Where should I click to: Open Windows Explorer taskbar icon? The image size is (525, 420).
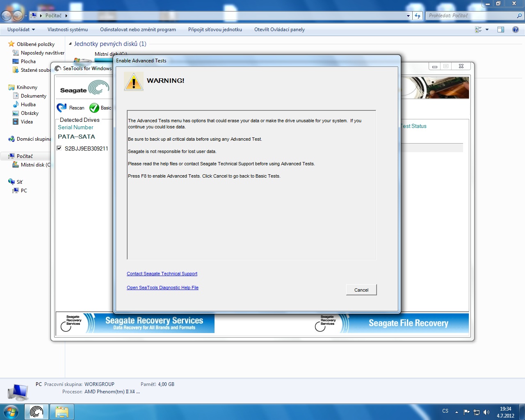click(62, 412)
